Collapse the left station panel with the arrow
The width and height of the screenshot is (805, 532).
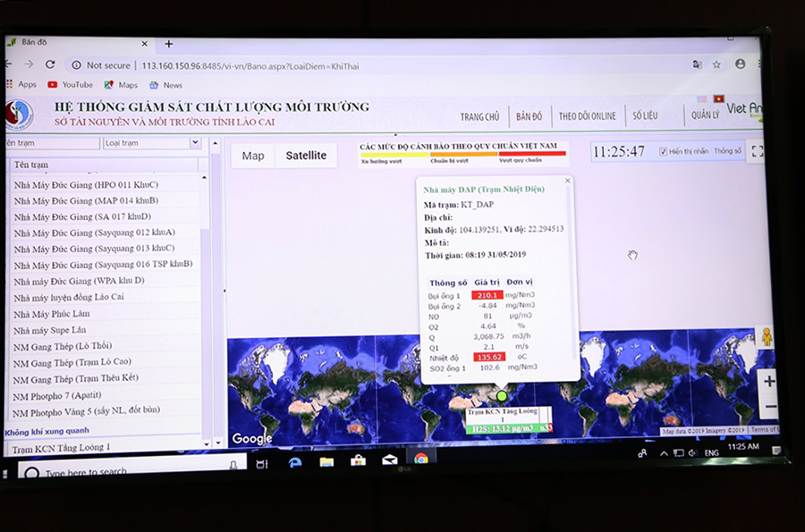click(225, 291)
